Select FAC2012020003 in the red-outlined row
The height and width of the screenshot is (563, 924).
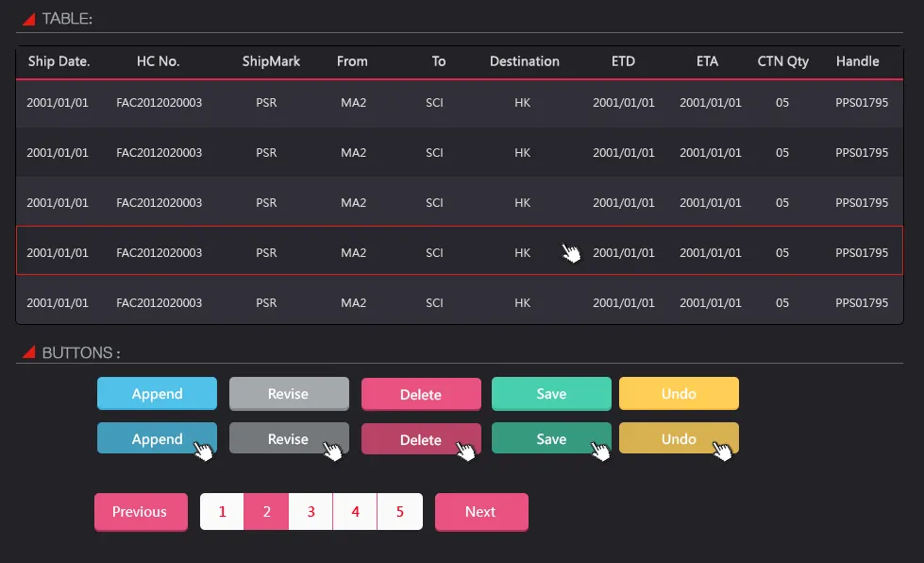[x=160, y=253]
